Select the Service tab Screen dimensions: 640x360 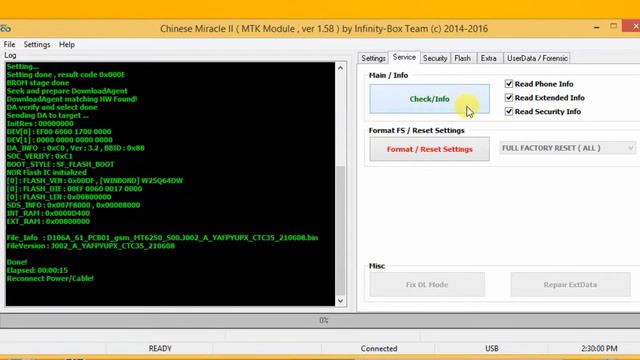pyautogui.click(x=404, y=58)
